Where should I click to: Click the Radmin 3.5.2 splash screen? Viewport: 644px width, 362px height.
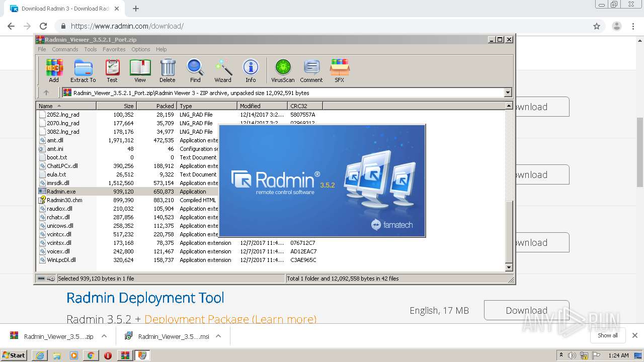coord(322,181)
